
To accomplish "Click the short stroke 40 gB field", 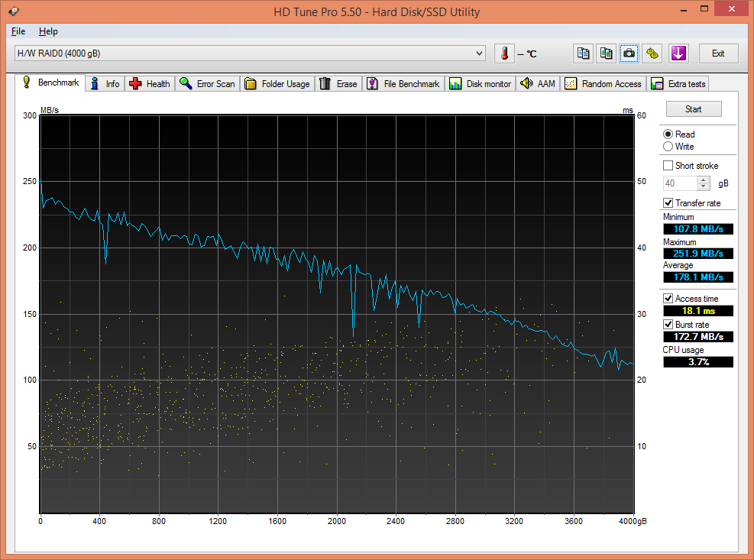I will pyautogui.click(x=680, y=183).
